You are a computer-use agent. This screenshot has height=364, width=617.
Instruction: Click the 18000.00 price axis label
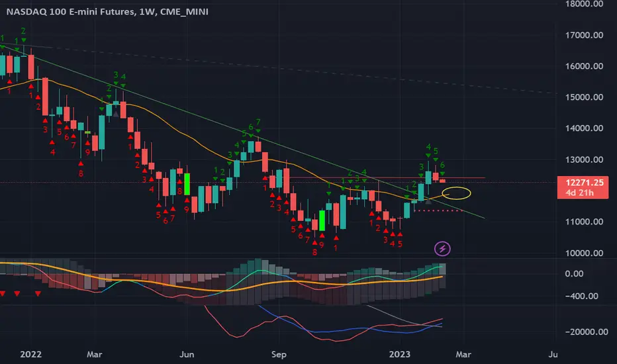(584, 4)
